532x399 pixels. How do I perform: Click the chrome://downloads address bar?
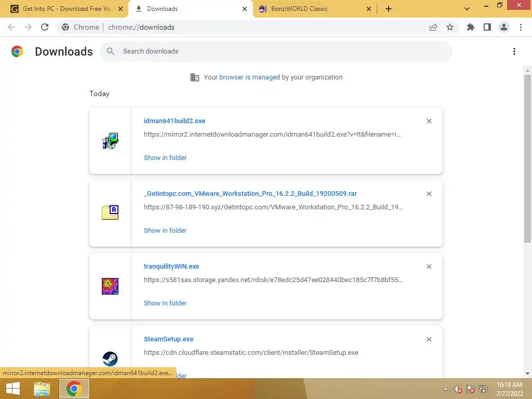(x=141, y=27)
